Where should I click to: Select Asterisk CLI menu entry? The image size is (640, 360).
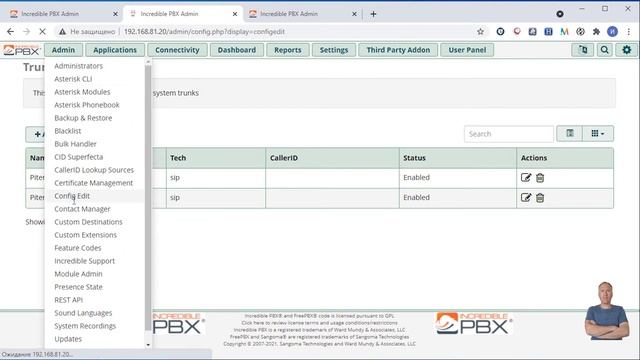click(73, 79)
